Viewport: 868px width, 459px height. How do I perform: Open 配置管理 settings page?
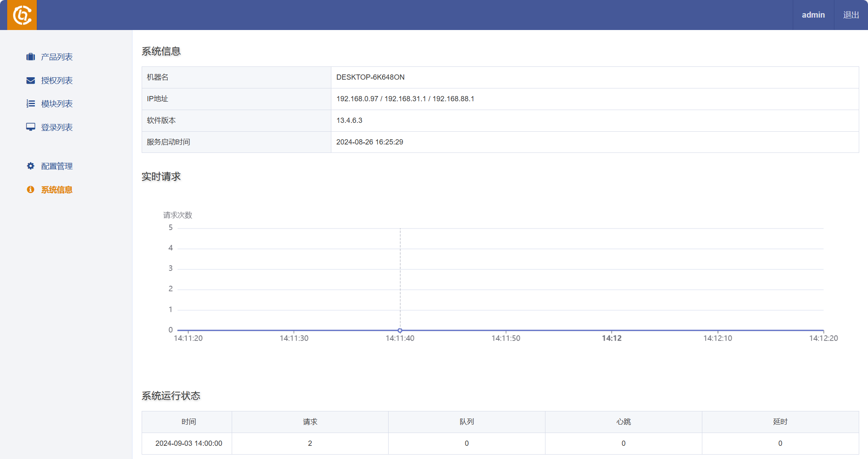pyautogui.click(x=57, y=166)
